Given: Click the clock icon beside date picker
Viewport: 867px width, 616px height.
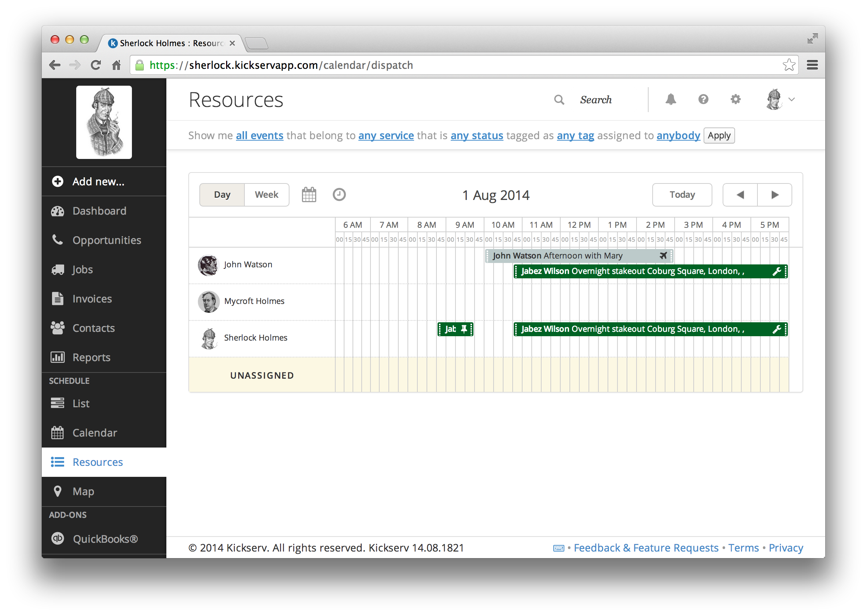Looking at the screenshot, I should tap(339, 194).
